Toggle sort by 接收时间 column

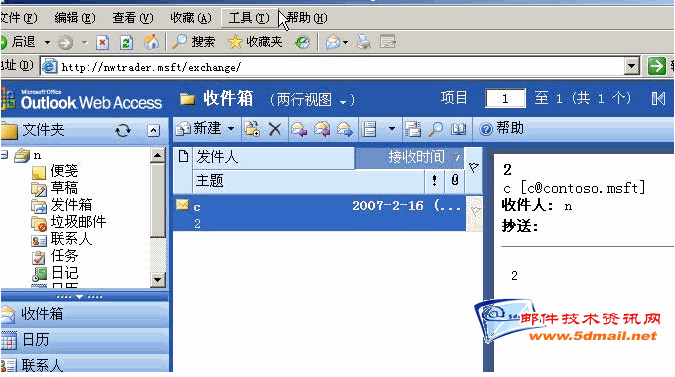[x=409, y=157]
